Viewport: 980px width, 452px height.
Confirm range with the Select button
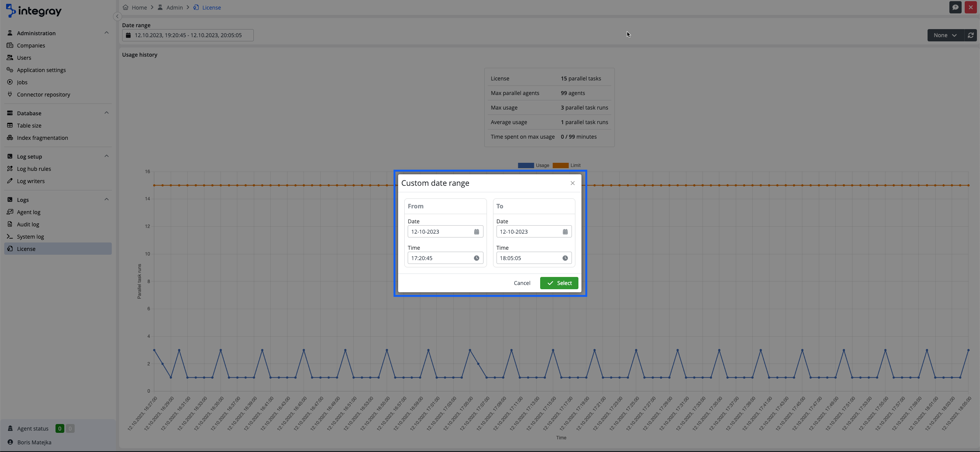[x=559, y=283]
